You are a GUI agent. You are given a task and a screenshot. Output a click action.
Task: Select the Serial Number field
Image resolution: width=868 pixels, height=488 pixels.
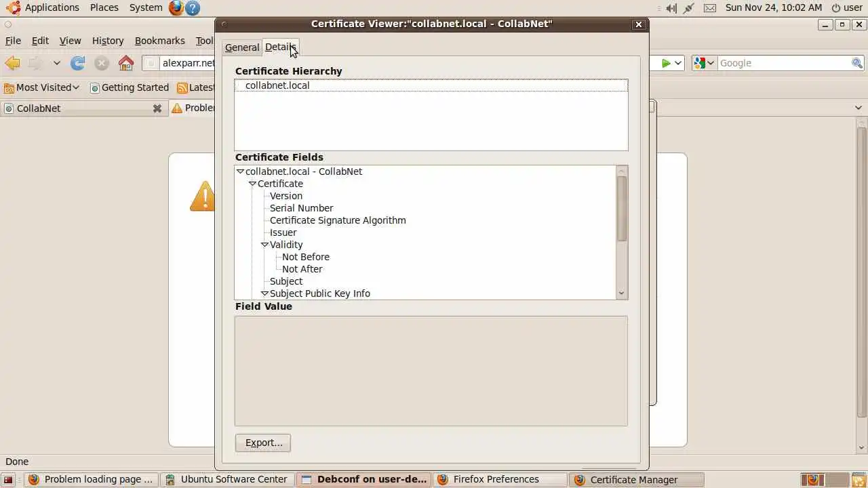click(x=301, y=208)
